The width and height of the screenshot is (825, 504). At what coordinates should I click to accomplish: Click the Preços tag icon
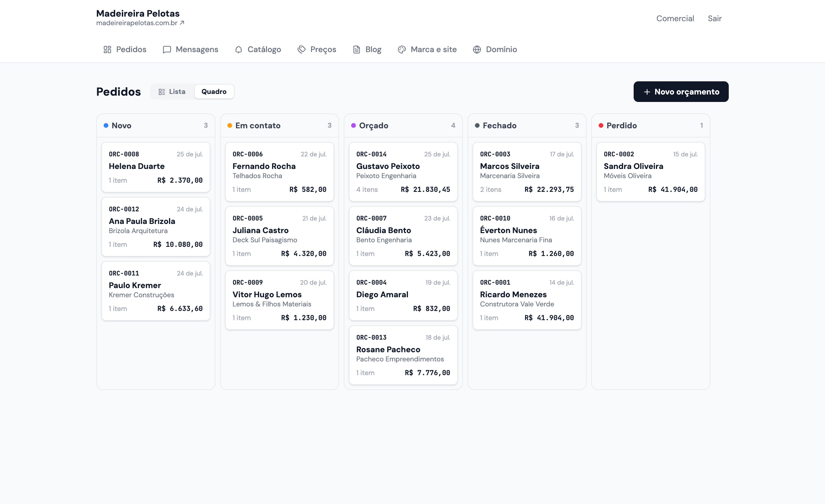(x=301, y=50)
